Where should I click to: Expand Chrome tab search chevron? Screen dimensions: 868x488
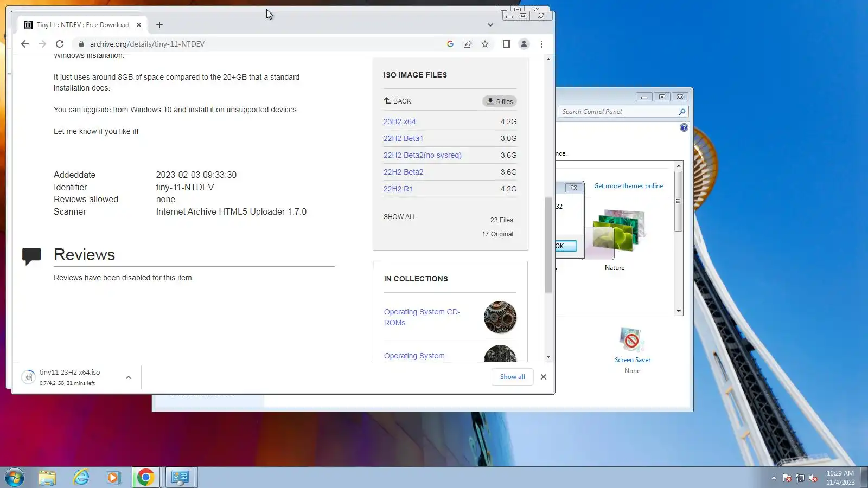click(x=490, y=25)
